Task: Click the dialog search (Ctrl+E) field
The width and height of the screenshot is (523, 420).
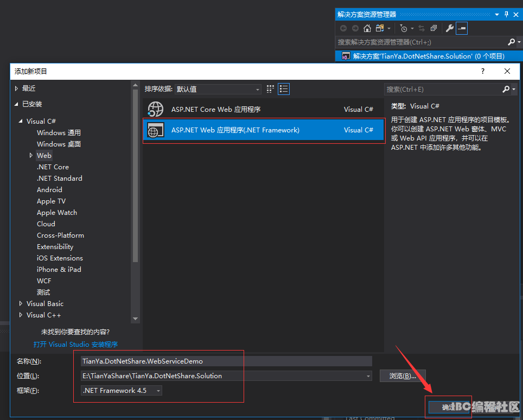Action: click(443, 89)
